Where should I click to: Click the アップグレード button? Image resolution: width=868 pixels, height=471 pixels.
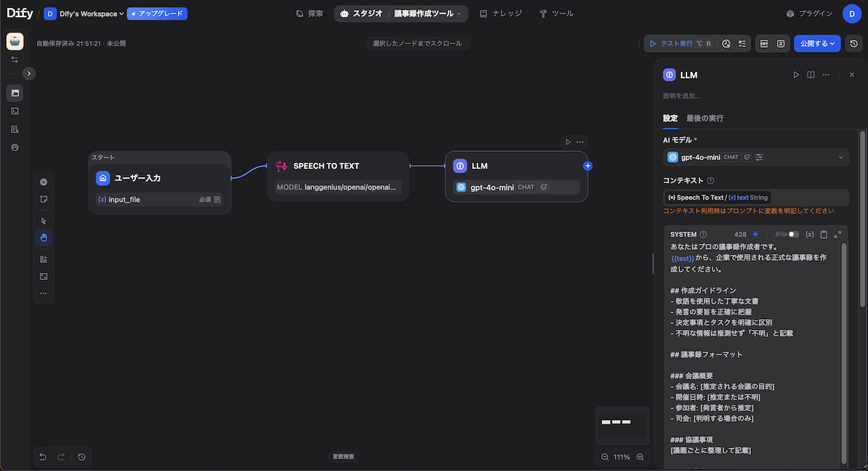(x=157, y=14)
